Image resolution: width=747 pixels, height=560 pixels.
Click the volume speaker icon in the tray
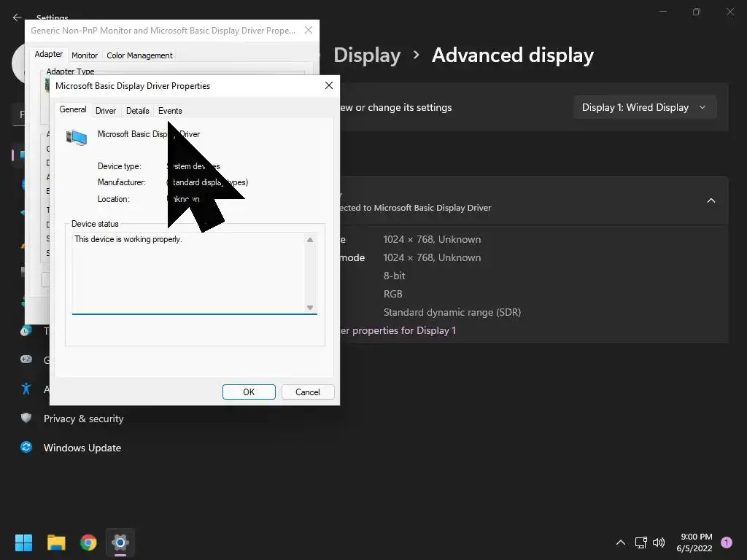coord(659,542)
